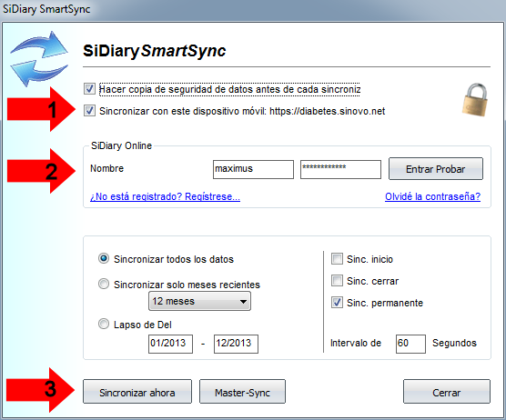Click Sincronizar ahora button

click(137, 392)
